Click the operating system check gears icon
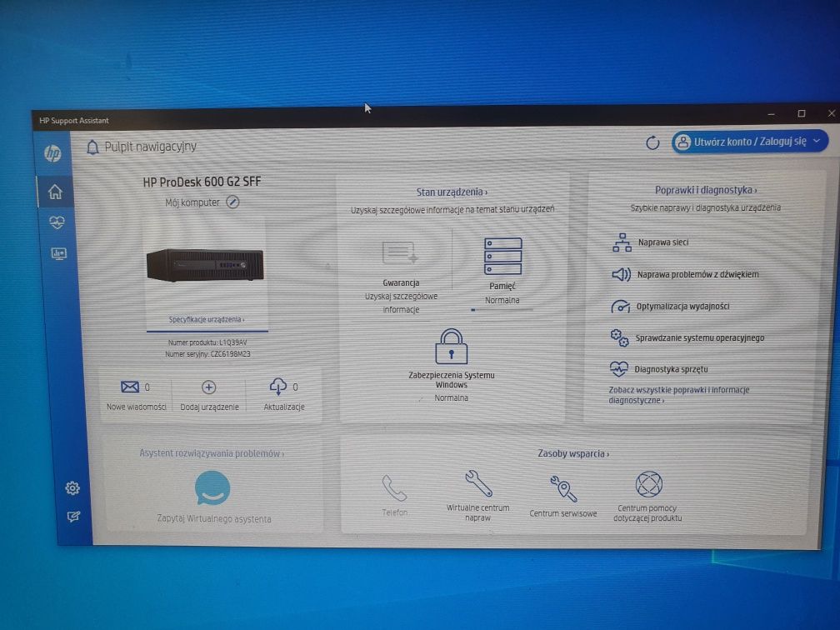 pyautogui.click(x=619, y=337)
